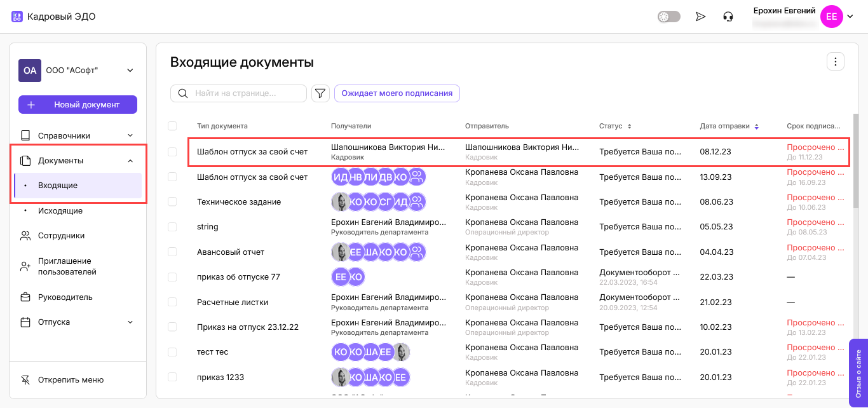
Task: Select checkbox for Расчетные листки row
Action: 172,303
